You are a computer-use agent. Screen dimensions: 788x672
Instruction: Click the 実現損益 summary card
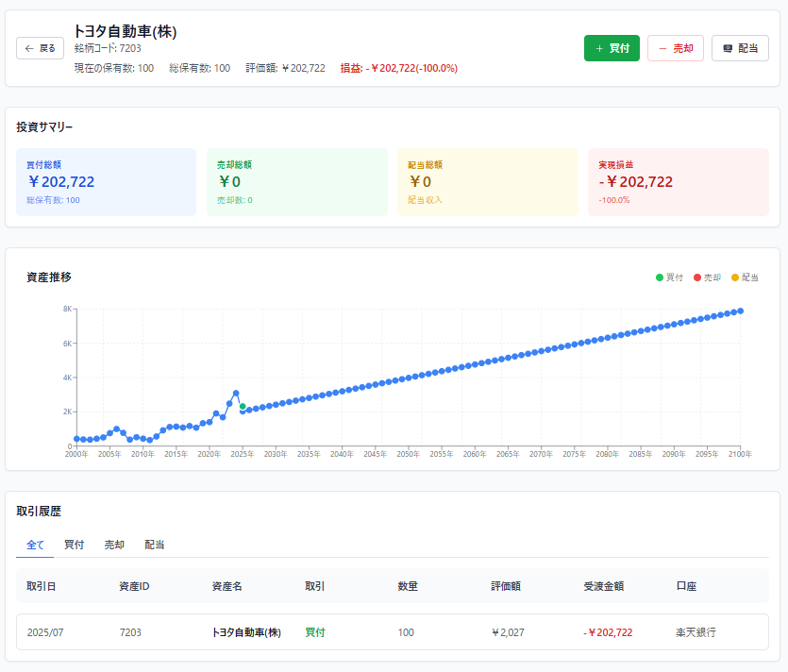click(x=679, y=182)
